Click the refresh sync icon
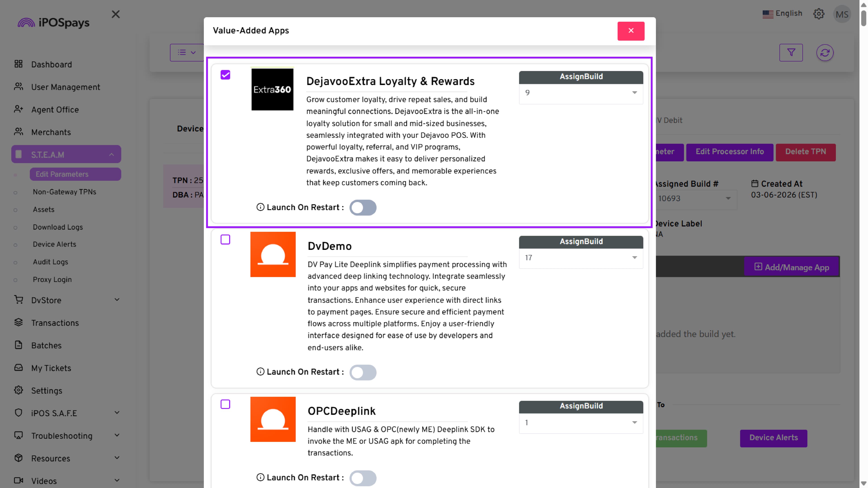Screen dimensions: 868x488 coord(825,53)
